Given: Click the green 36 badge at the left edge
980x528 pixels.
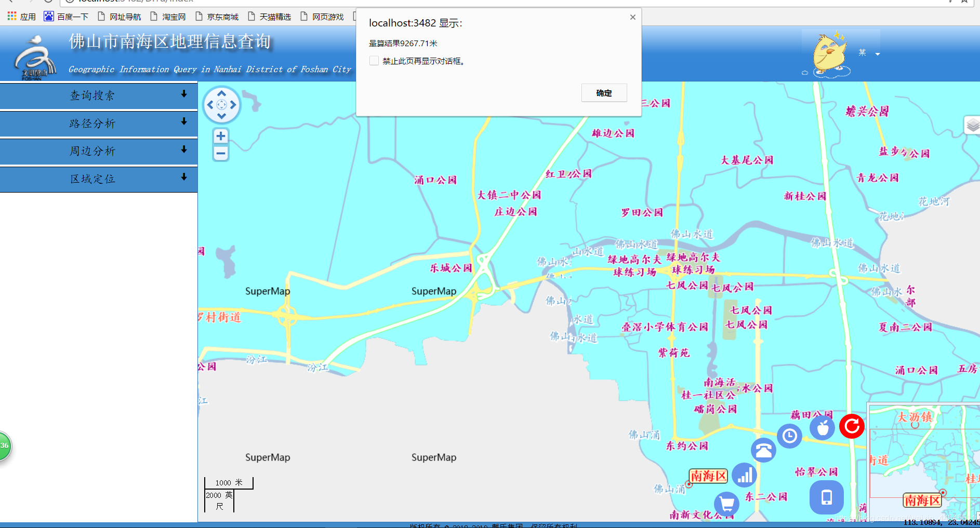Looking at the screenshot, I should coord(4,445).
